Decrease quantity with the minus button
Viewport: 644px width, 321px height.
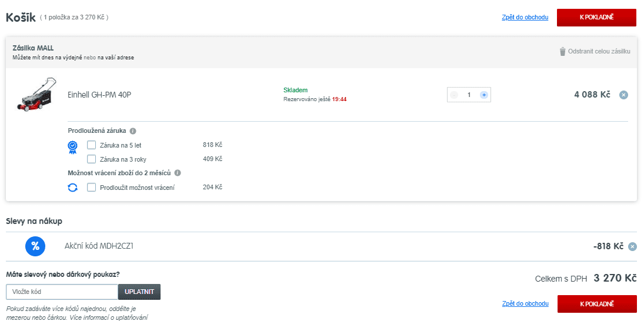(x=454, y=95)
